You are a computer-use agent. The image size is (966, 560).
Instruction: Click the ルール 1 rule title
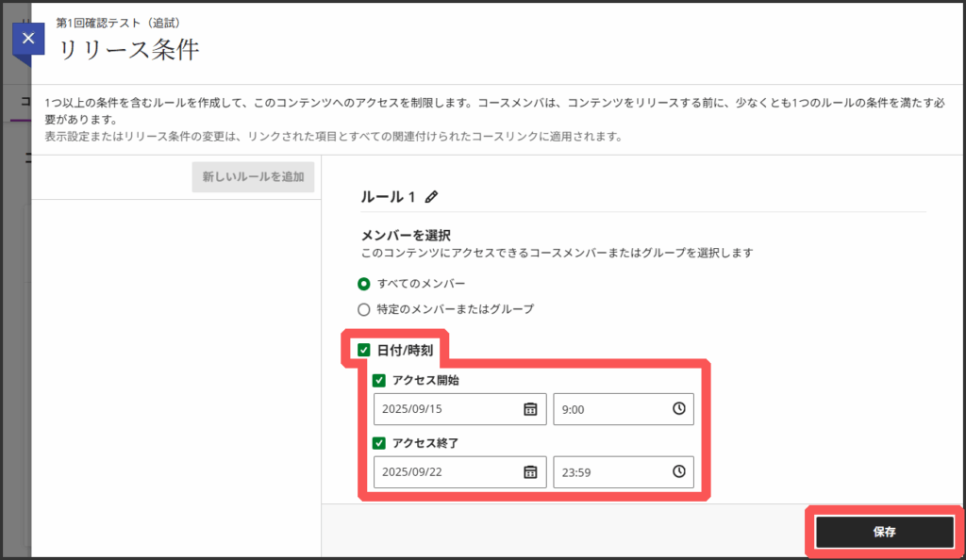point(388,197)
